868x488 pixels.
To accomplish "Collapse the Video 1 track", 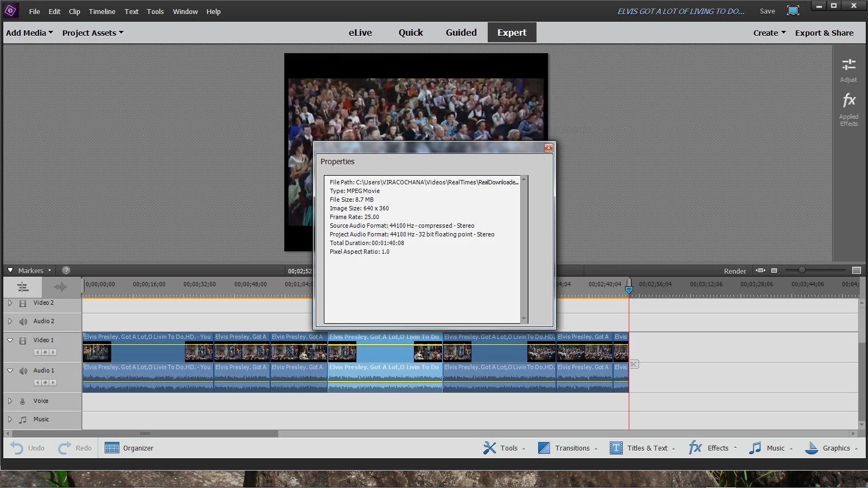I will coord(10,341).
